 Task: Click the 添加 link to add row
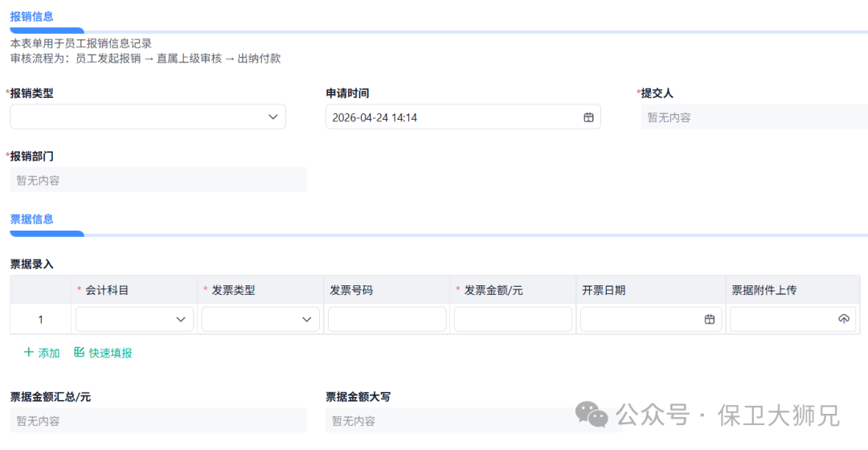[x=49, y=353]
